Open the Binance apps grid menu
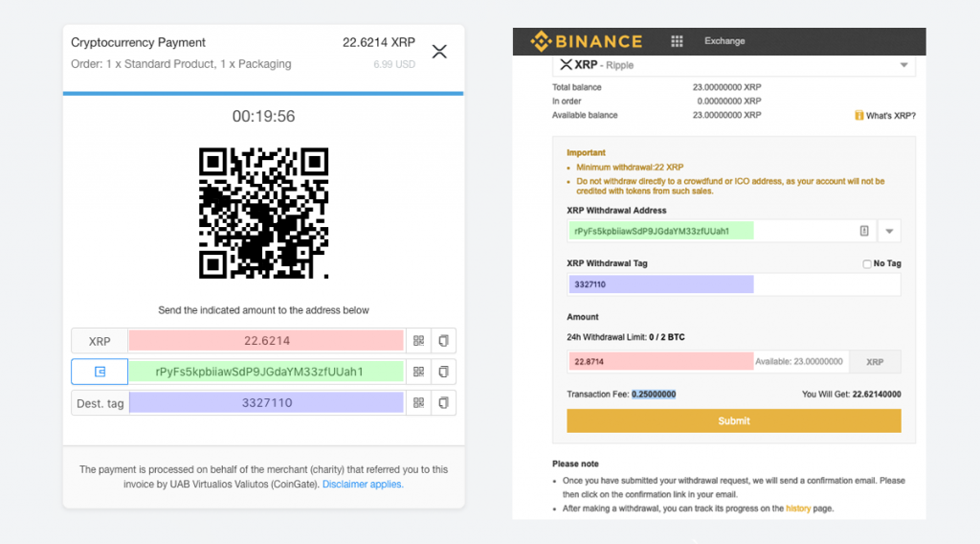The image size is (980, 544). click(677, 41)
